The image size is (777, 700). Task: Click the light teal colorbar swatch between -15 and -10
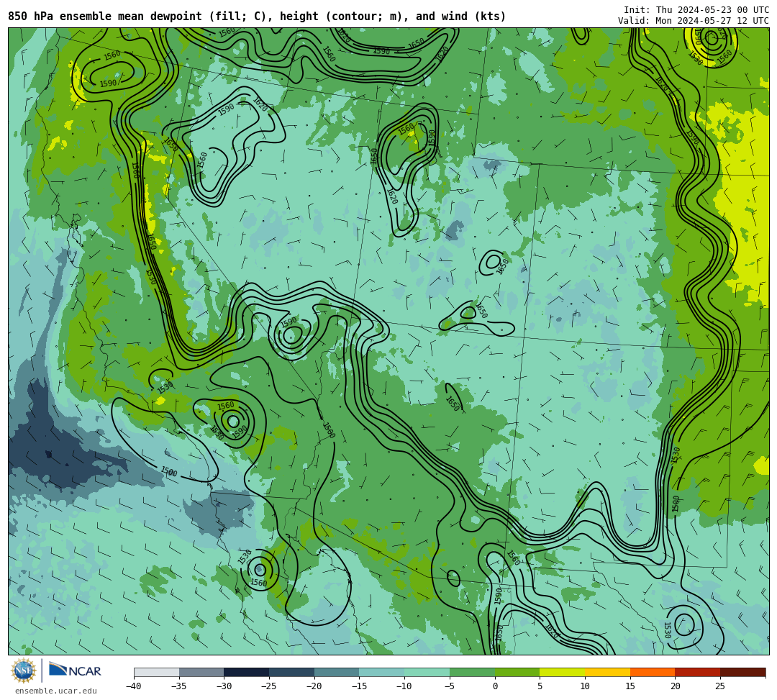coord(382,672)
